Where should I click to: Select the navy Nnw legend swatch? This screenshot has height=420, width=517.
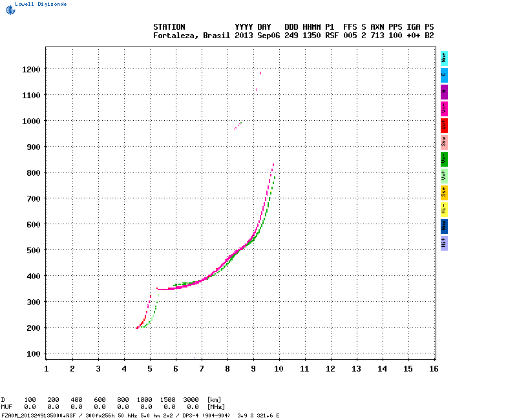pyautogui.click(x=444, y=227)
